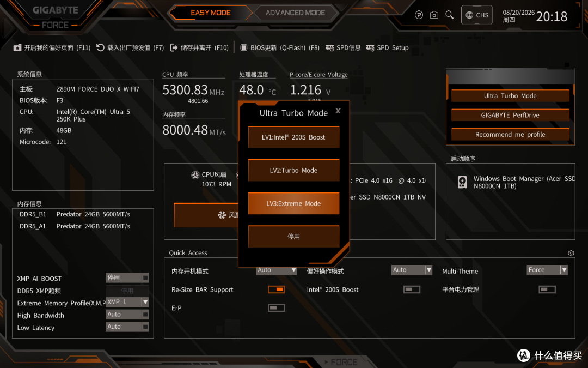Open GIGABYTE PerfDrive

click(510, 115)
